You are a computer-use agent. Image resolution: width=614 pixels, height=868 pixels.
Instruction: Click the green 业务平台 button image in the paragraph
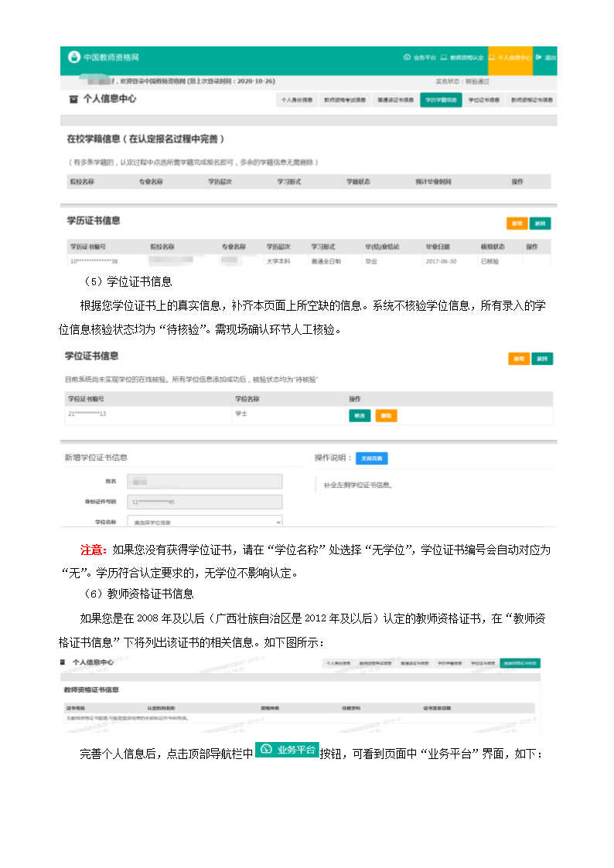[x=287, y=750]
